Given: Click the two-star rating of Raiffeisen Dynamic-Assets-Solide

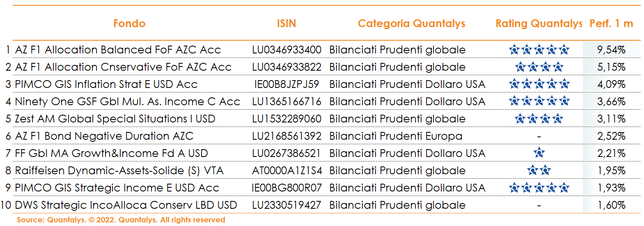Looking at the screenshot, I should tap(539, 171).
